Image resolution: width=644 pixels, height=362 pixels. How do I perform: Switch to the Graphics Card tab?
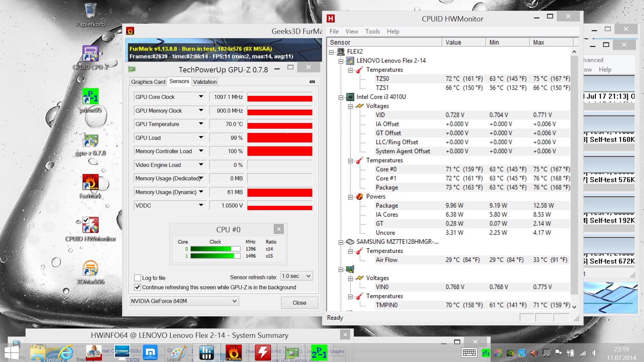[148, 82]
